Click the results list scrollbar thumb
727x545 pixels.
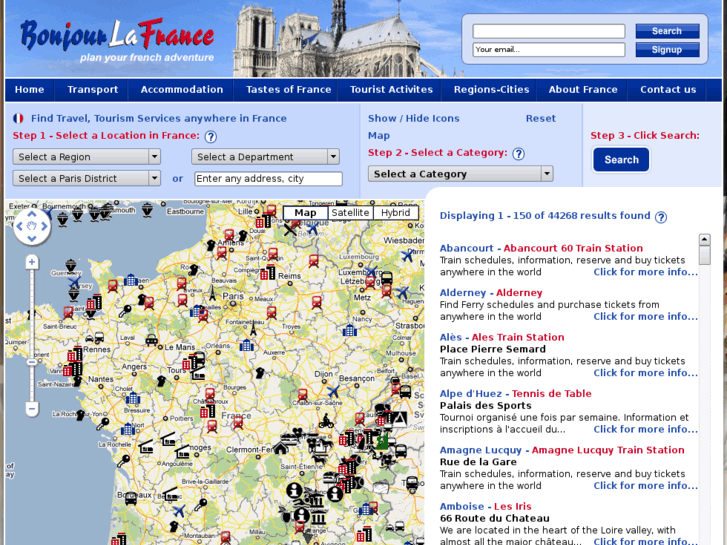pos(705,255)
